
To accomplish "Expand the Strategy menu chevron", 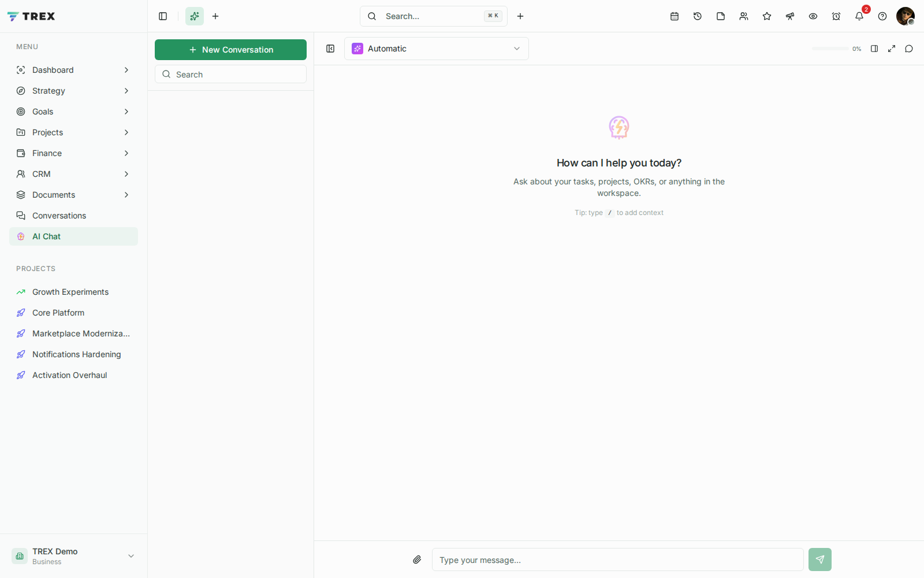I will [x=126, y=91].
